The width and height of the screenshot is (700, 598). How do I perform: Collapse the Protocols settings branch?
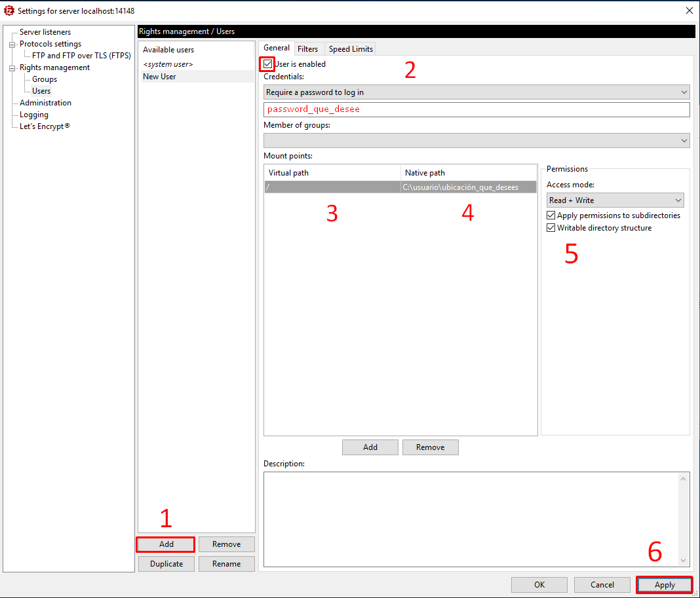pyautogui.click(x=12, y=43)
